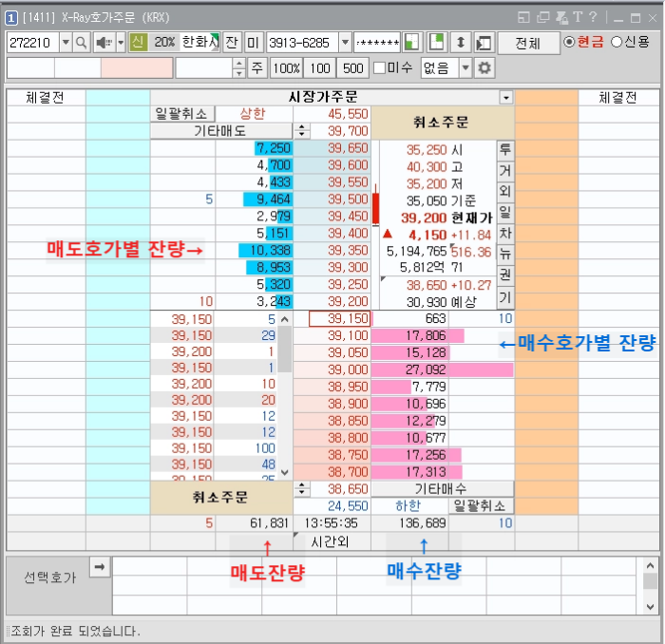
Task: Select the 현금 cash radio button
Action: [569, 42]
